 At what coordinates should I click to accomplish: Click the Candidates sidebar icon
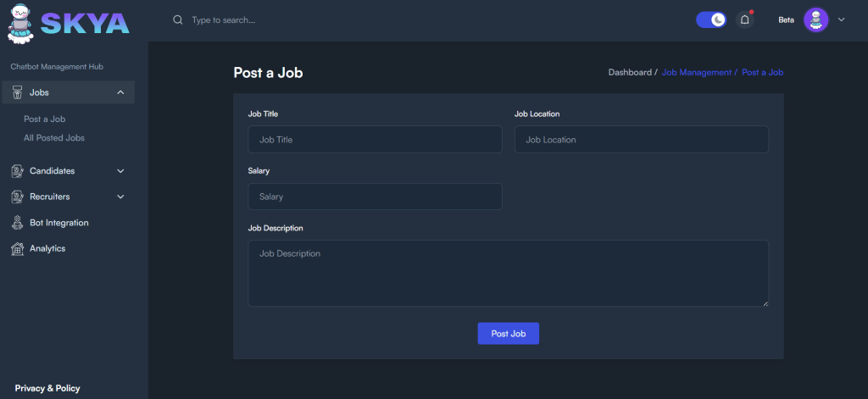[x=17, y=171]
